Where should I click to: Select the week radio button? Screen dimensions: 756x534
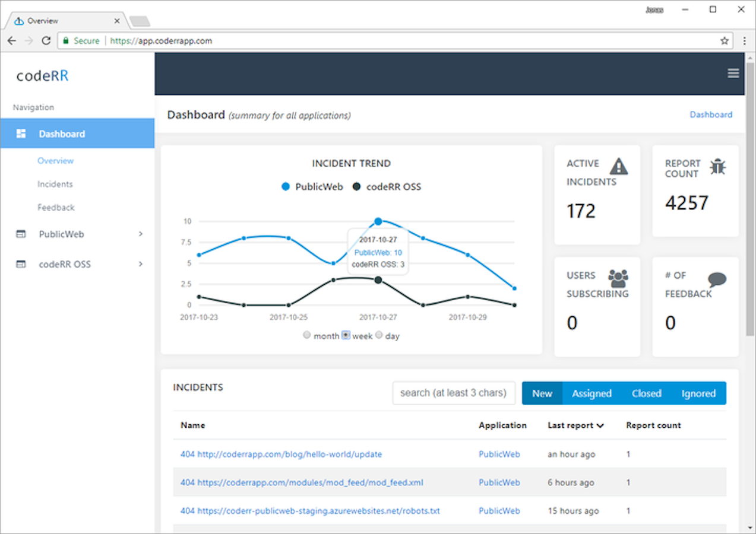[346, 335]
